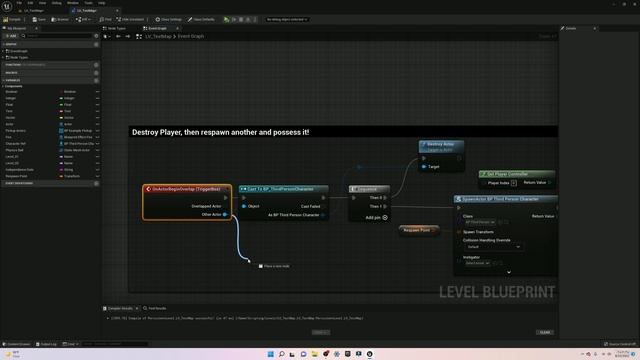
Task: Open the Instigator Select Asset dropdown
Action: [x=478, y=263]
